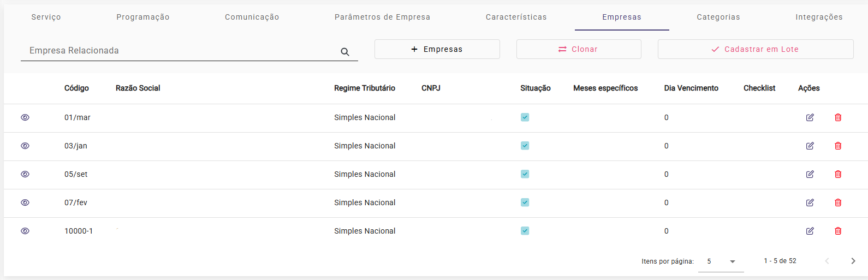Viewport: 868px width, 280px height.
Task: Toggle Situação checkbox for 01/mar
Action: [x=525, y=117]
